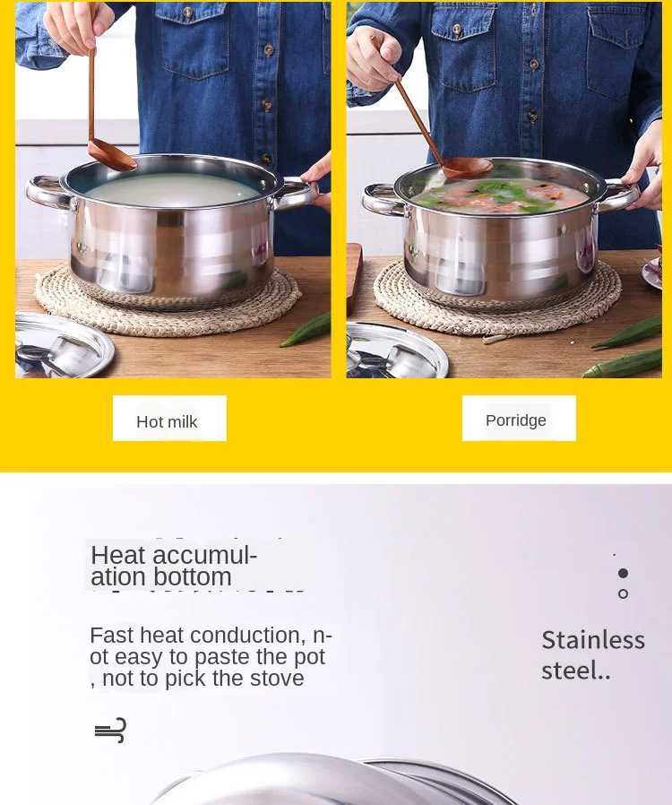This screenshot has width=672, height=805.
Task: Select the hollow circle indicator
Action: [x=623, y=594]
